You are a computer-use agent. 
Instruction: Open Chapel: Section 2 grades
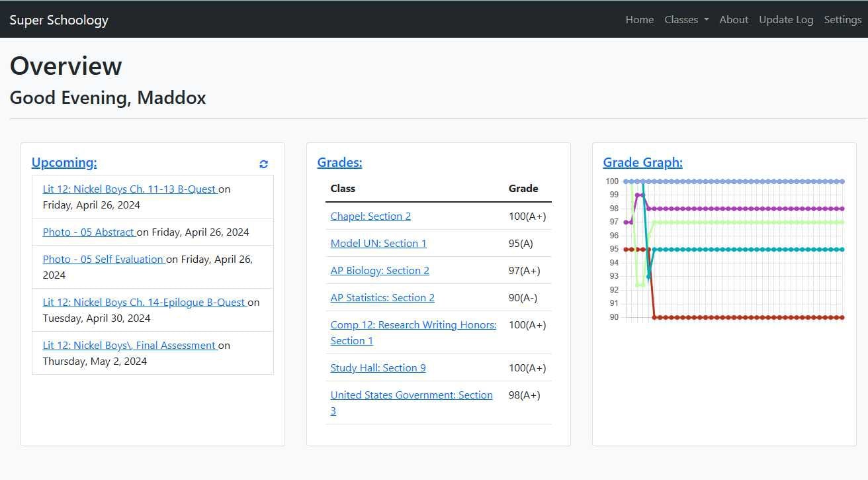click(370, 216)
